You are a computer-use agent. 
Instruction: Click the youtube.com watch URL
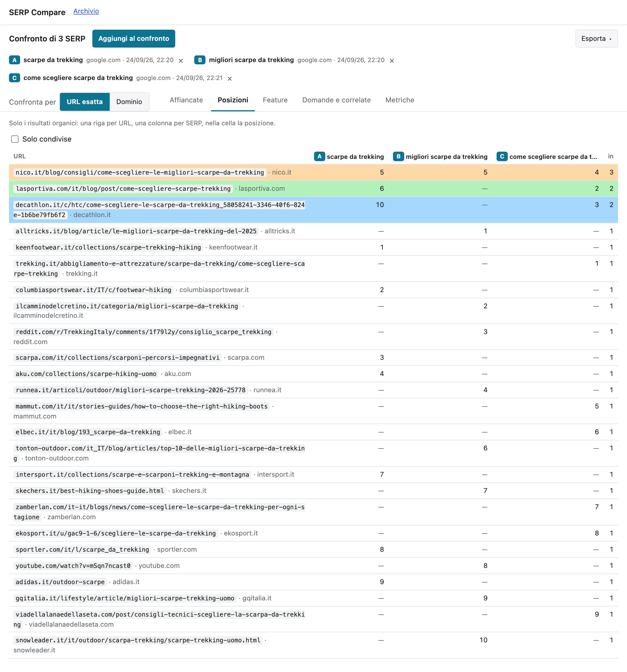point(73,566)
